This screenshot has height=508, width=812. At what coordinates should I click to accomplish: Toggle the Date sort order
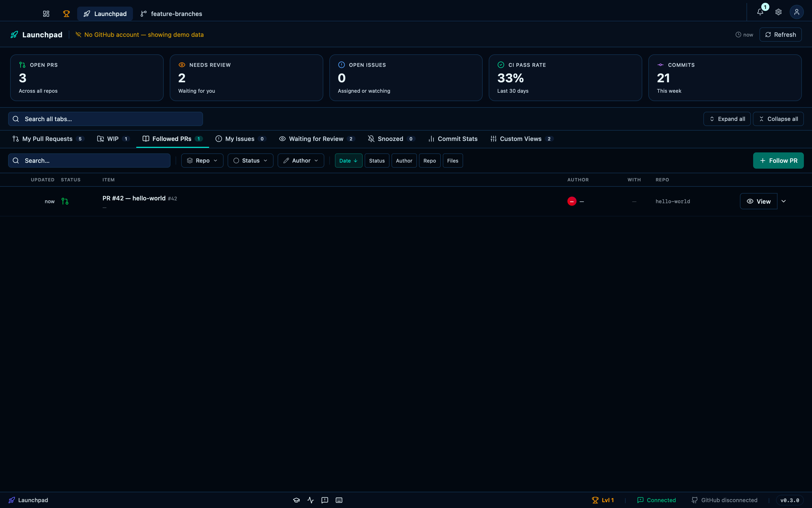point(349,161)
